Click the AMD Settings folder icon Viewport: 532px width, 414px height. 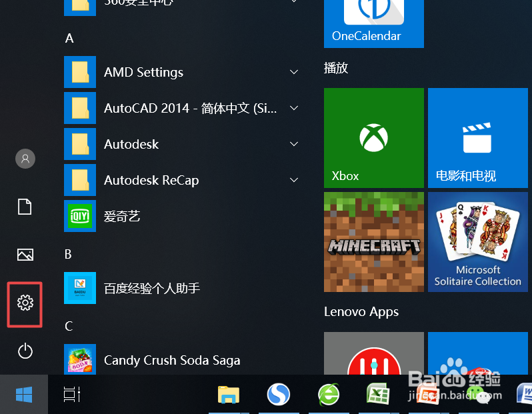click(80, 72)
